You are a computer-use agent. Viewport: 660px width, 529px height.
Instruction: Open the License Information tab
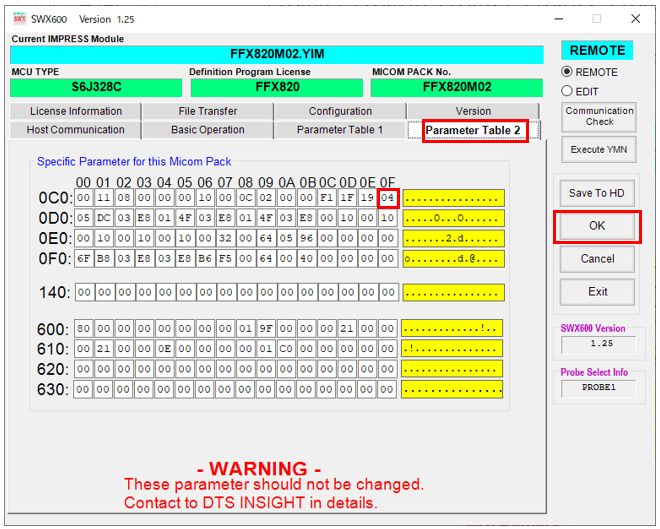pos(76,111)
